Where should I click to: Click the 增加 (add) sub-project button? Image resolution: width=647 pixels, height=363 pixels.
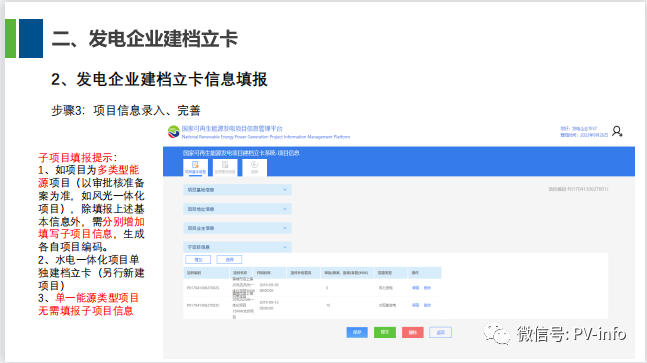pyautogui.click(x=198, y=259)
